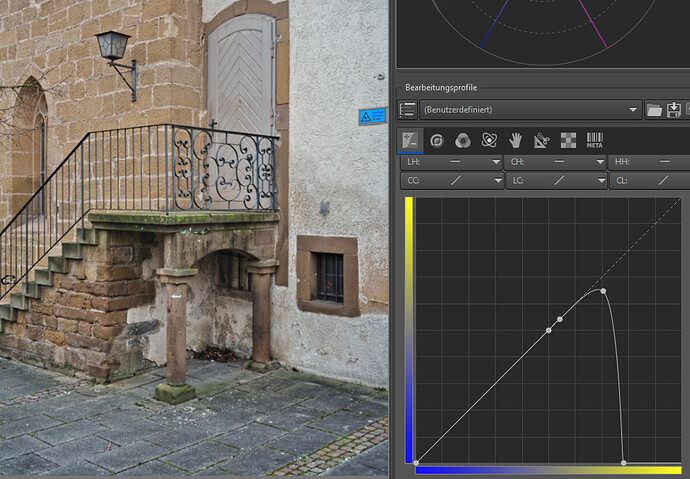Open the CH curve type dropdown arrow

(601, 162)
